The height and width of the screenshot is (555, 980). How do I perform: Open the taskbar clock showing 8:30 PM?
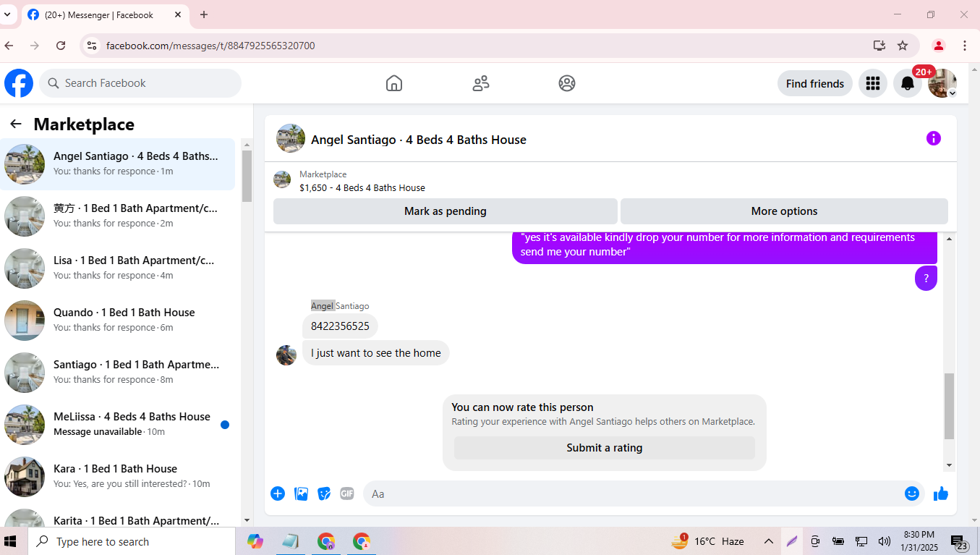coord(919,541)
